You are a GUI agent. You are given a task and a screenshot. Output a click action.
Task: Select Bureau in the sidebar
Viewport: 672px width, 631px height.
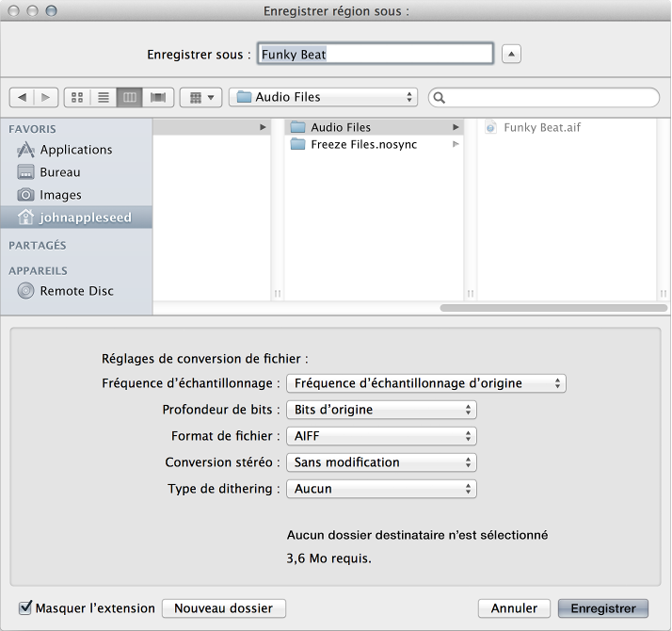59,172
